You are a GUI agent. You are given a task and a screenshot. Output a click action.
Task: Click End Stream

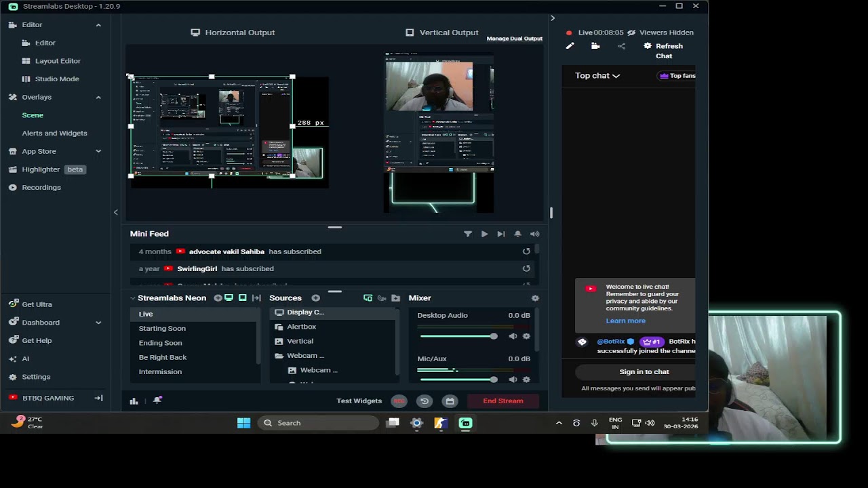point(503,401)
